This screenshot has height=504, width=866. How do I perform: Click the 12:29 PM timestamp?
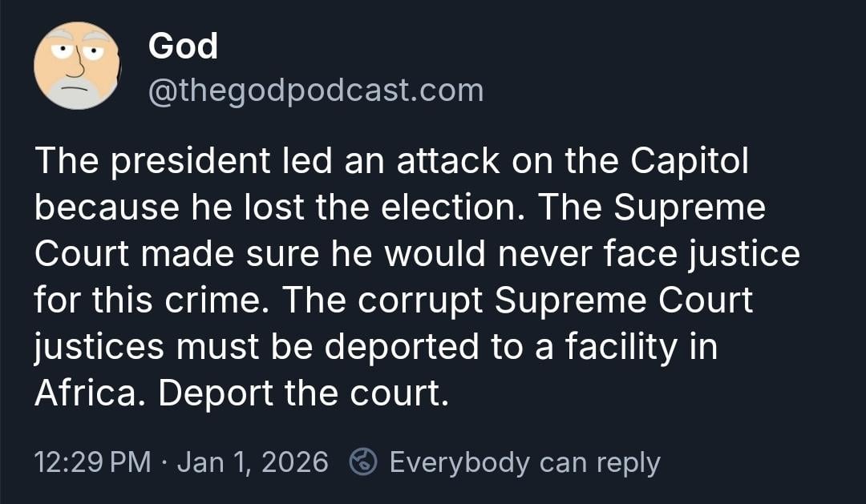(93, 462)
